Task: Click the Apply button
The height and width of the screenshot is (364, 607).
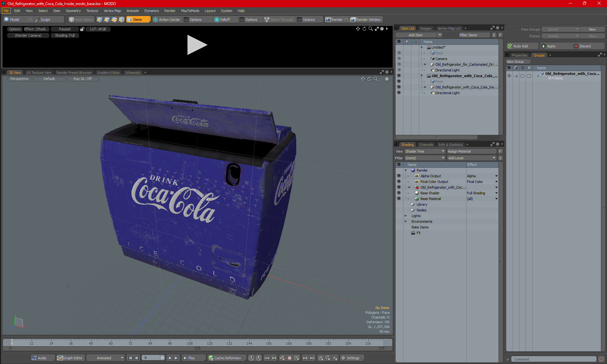Action: [x=556, y=46]
